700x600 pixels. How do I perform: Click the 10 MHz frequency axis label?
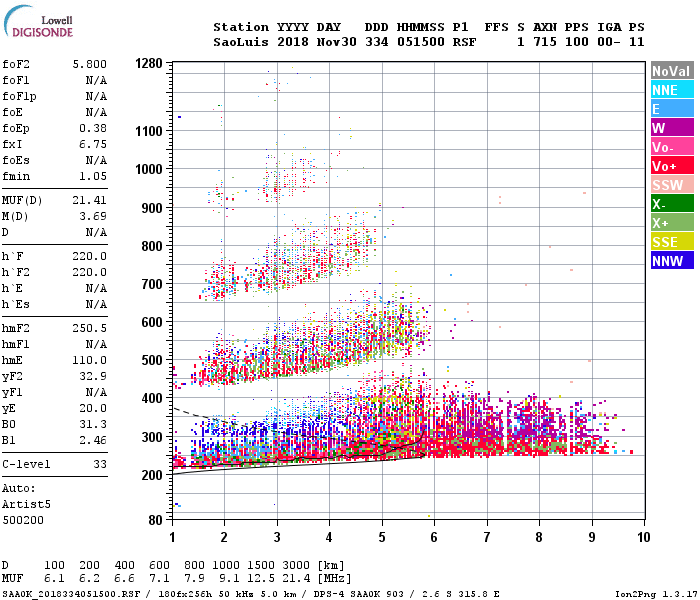click(643, 537)
